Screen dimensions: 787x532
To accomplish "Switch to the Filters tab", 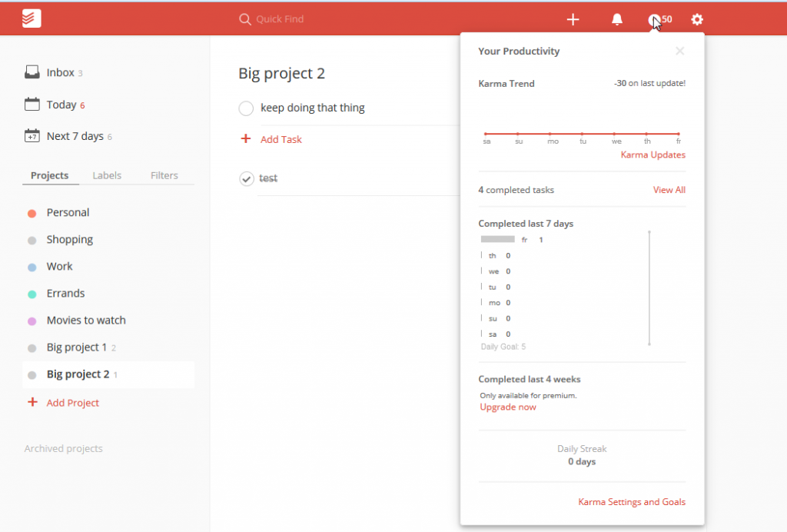I will [x=164, y=175].
